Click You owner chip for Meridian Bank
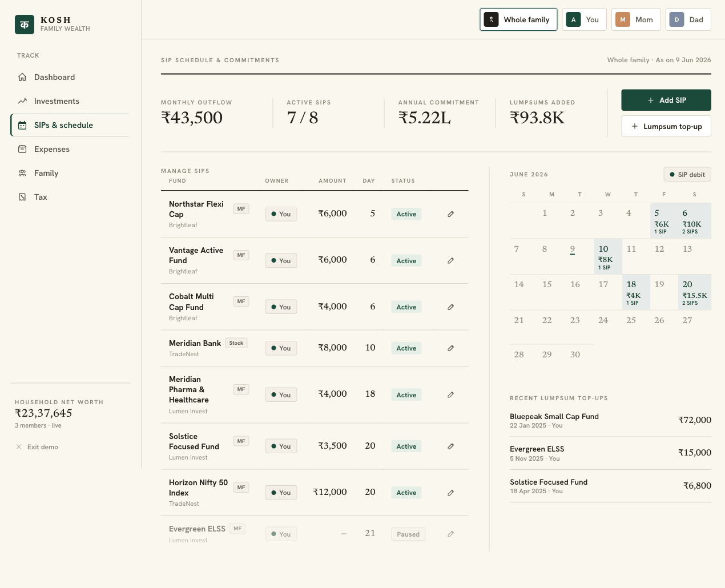Image resolution: width=725 pixels, height=588 pixels. click(281, 348)
